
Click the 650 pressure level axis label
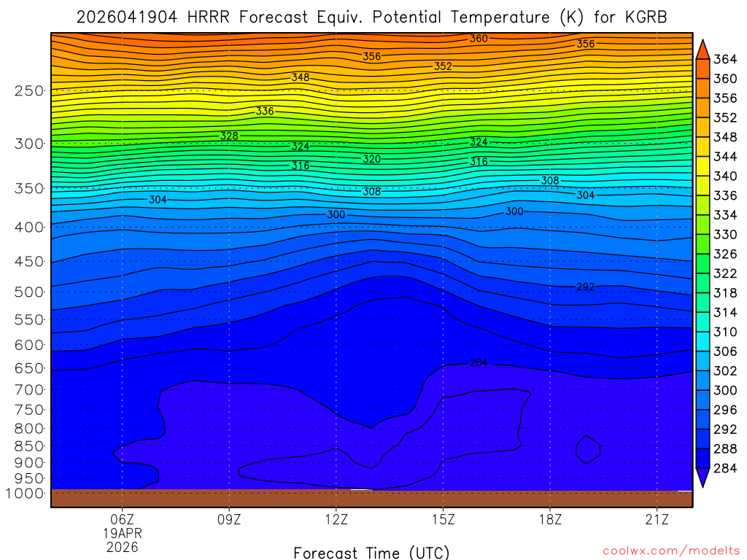click(x=29, y=368)
